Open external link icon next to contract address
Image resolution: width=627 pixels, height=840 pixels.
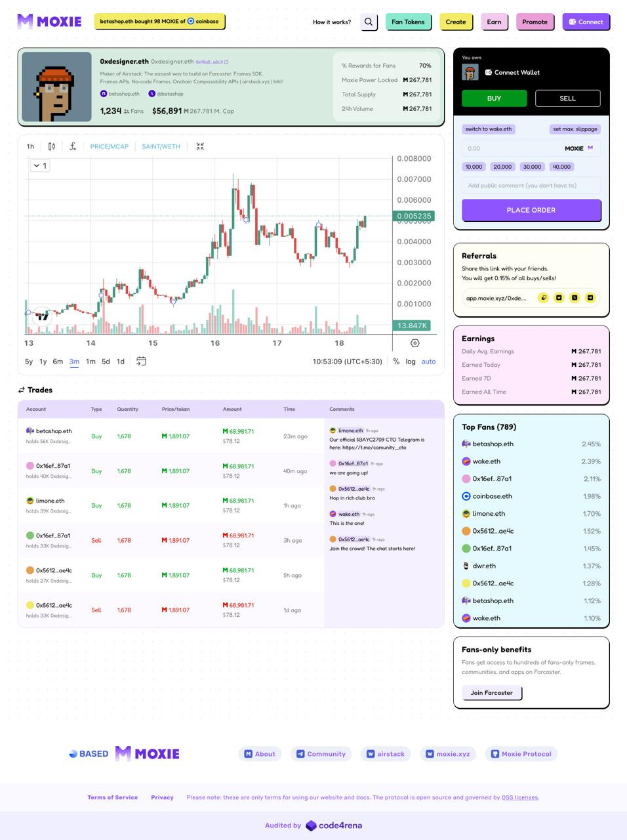(226, 62)
